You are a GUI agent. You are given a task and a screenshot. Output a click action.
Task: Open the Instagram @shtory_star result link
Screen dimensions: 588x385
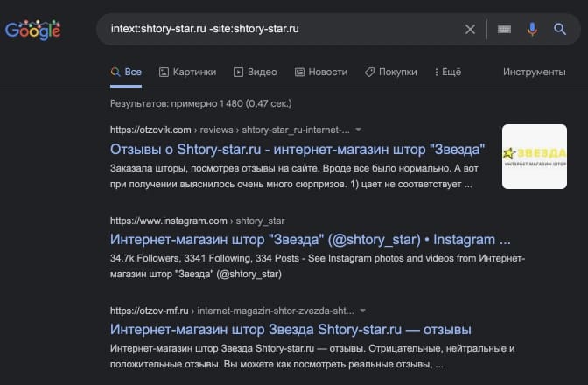pyautogui.click(x=310, y=240)
